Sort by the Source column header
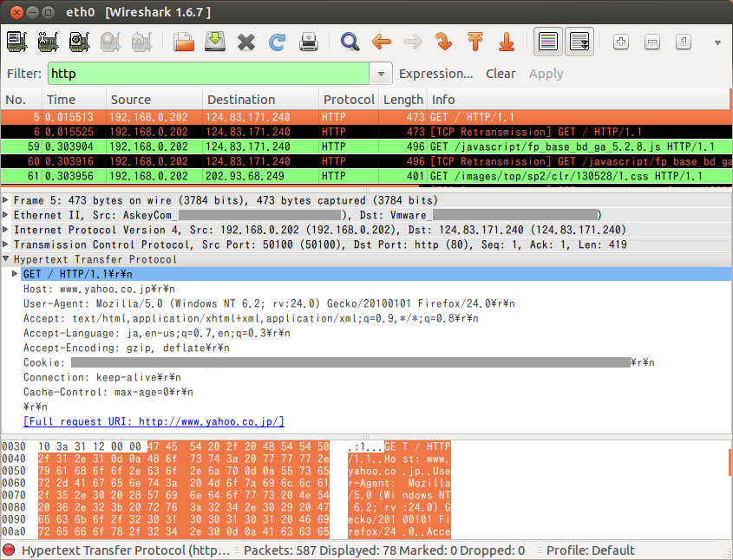This screenshot has width=733, height=560. coord(154,100)
